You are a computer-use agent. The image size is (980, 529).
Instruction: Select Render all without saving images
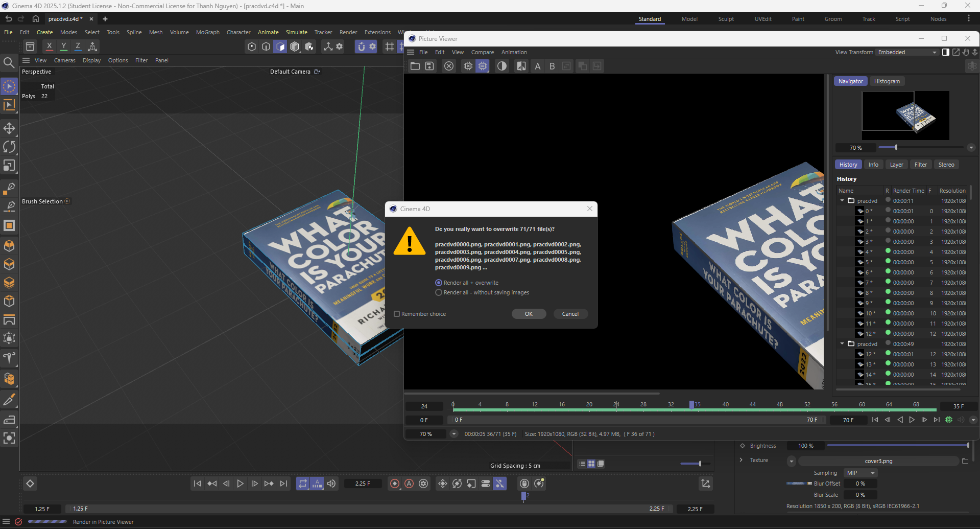tap(439, 292)
